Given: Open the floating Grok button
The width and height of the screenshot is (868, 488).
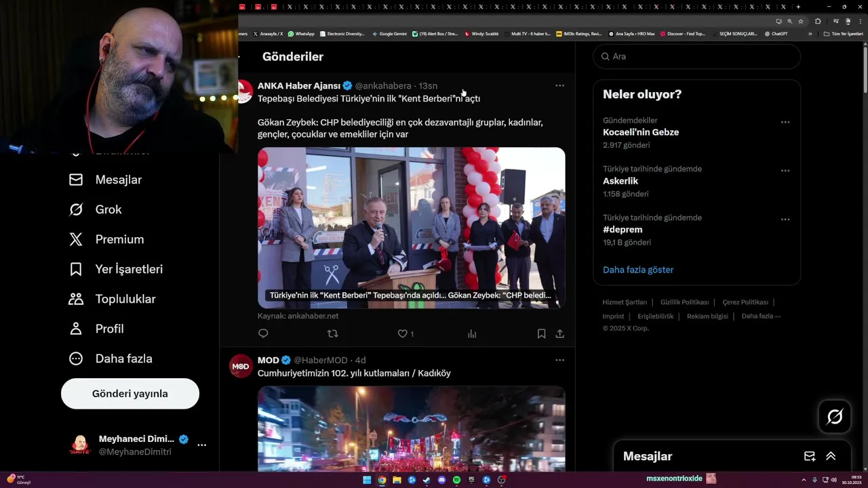Looking at the screenshot, I should pos(835,417).
